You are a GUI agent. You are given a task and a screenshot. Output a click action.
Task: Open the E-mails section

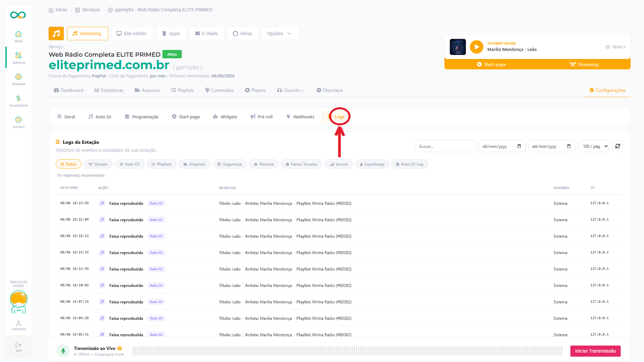click(x=207, y=34)
